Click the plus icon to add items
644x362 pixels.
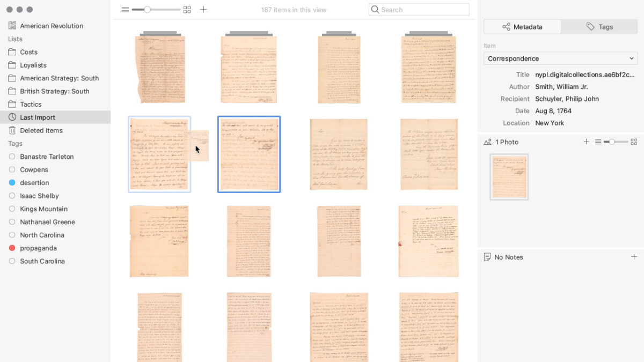tap(203, 10)
